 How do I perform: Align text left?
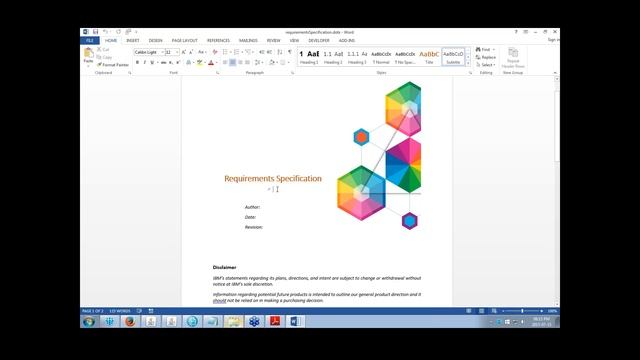coord(225,62)
